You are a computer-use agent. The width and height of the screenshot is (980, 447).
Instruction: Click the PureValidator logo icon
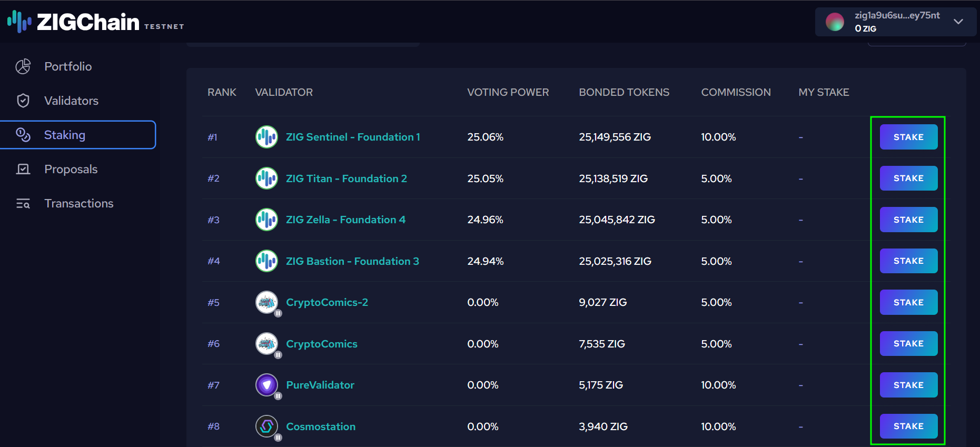click(266, 385)
